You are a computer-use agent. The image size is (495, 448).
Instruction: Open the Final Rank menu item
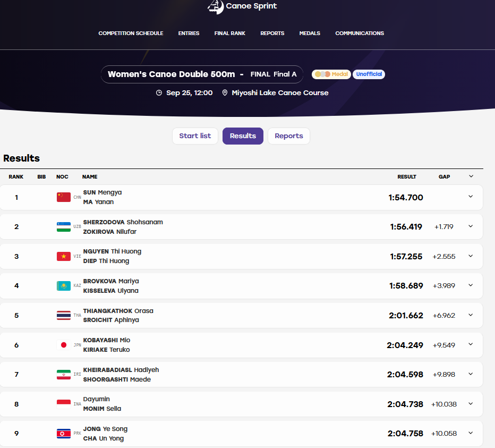pos(229,33)
